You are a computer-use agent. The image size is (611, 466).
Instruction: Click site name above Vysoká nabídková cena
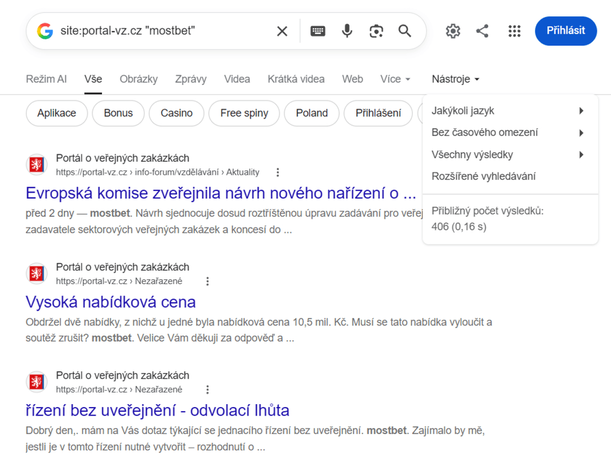pos(122,267)
